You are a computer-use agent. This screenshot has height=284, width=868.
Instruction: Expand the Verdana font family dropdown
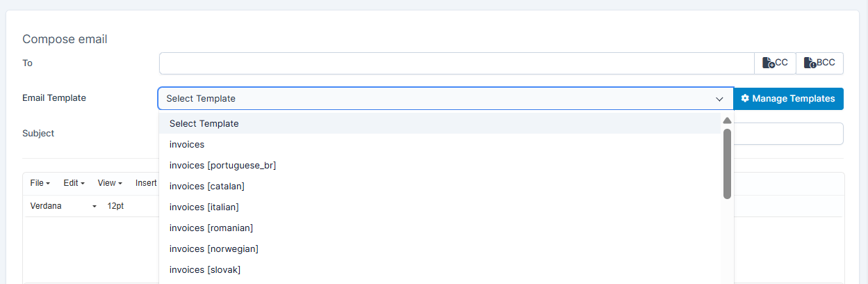(x=64, y=206)
